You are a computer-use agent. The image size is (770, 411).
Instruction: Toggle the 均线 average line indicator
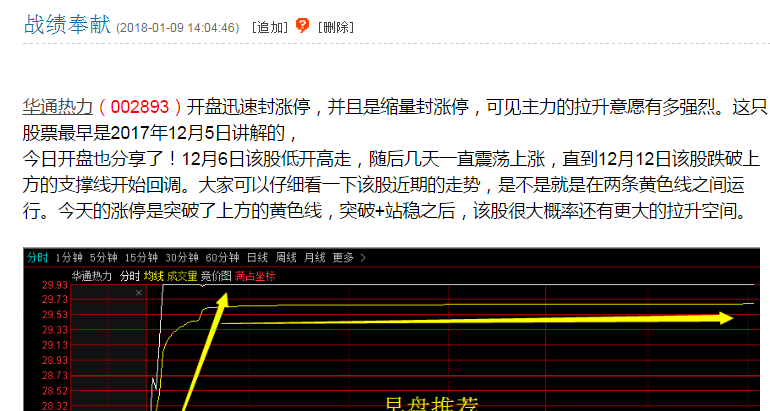(x=153, y=275)
